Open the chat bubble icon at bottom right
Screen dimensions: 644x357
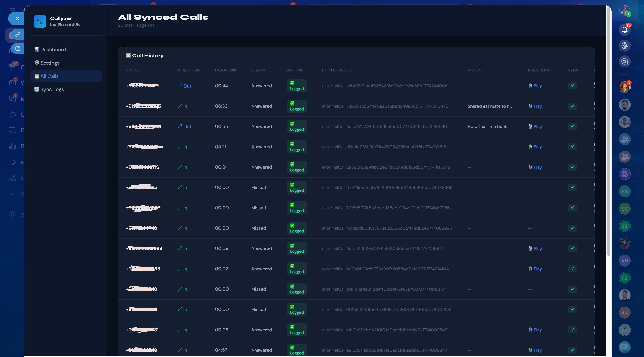click(625, 347)
